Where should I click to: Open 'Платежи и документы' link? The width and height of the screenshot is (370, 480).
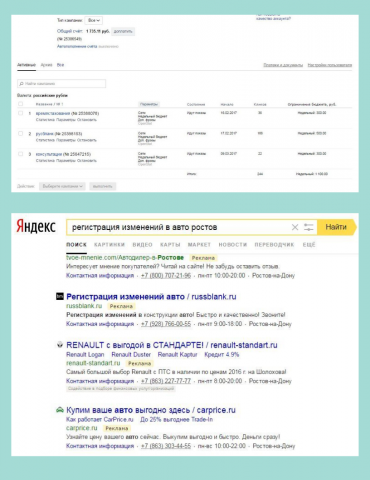click(x=283, y=65)
